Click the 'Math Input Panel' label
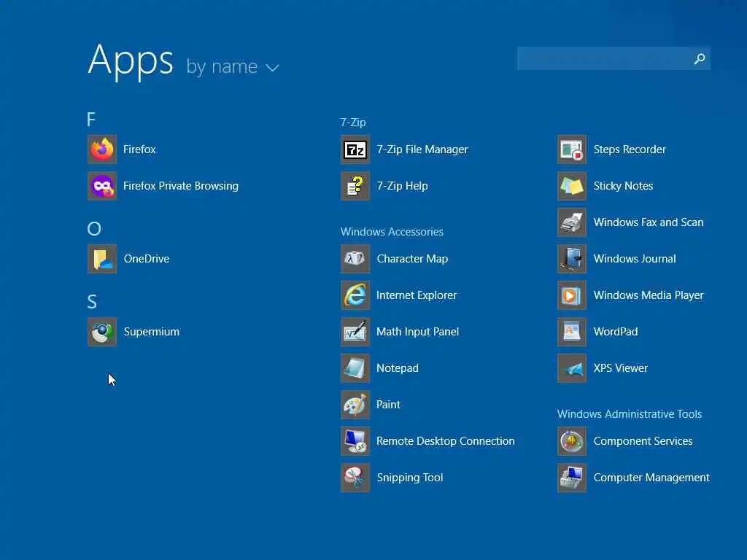This screenshot has height=560, width=747. point(418,332)
